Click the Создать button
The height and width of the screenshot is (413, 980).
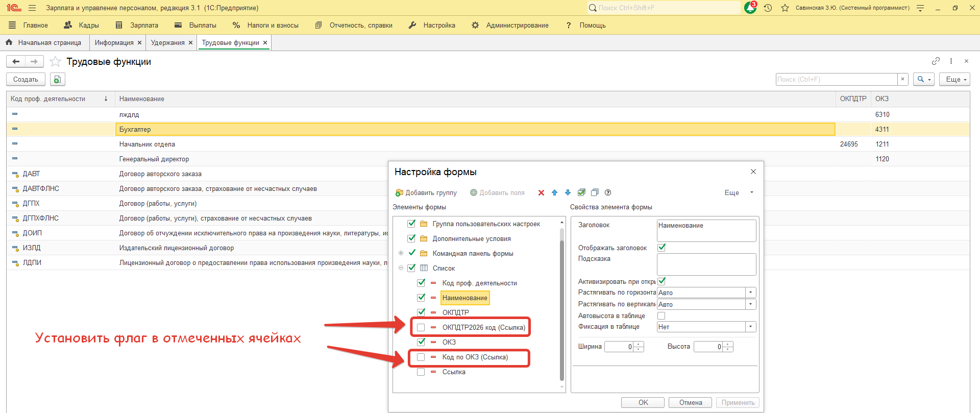point(26,80)
